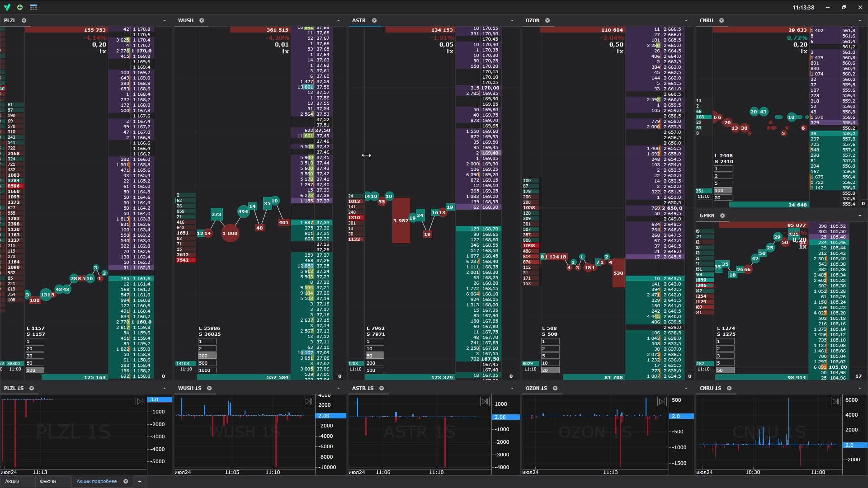Click the 11:13:38 clock in title bar
868x488 pixels.
[803, 7]
